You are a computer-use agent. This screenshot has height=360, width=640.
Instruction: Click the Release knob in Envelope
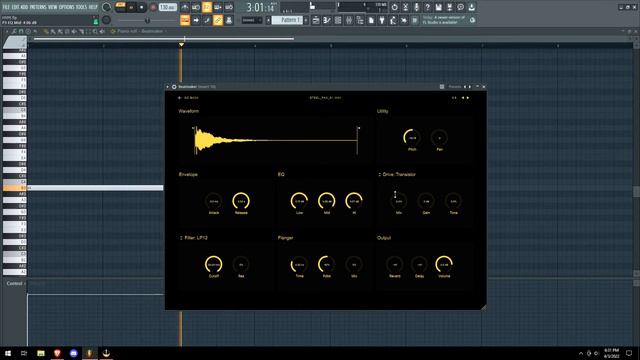(241, 201)
